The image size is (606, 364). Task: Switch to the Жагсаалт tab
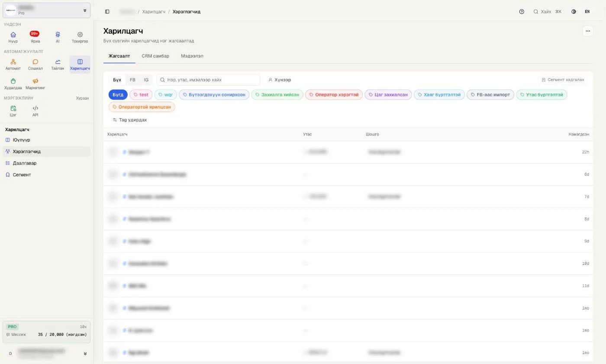tap(119, 56)
